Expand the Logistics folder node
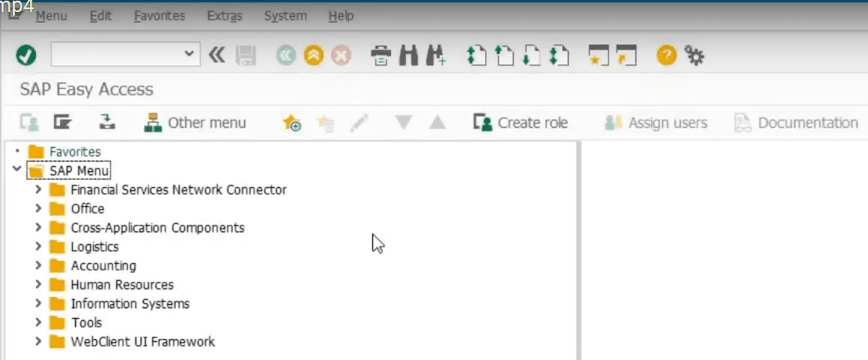Image resolution: width=868 pixels, height=360 pixels. tap(38, 247)
